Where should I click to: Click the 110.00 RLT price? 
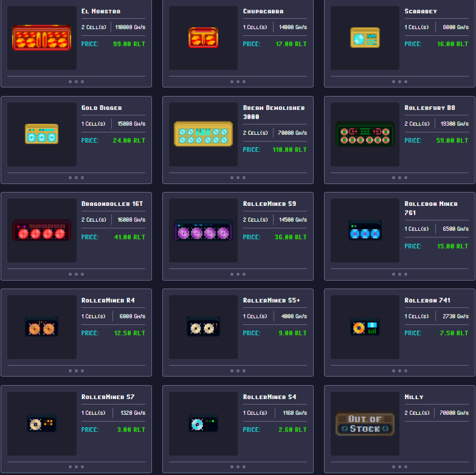289,149
